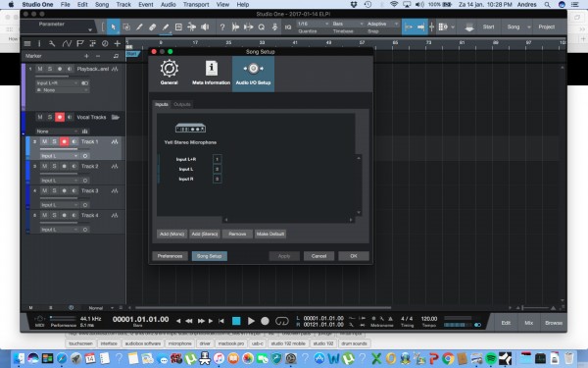This screenshot has width=588, height=368.
Task: Mute Track 2
Action: 44,166
